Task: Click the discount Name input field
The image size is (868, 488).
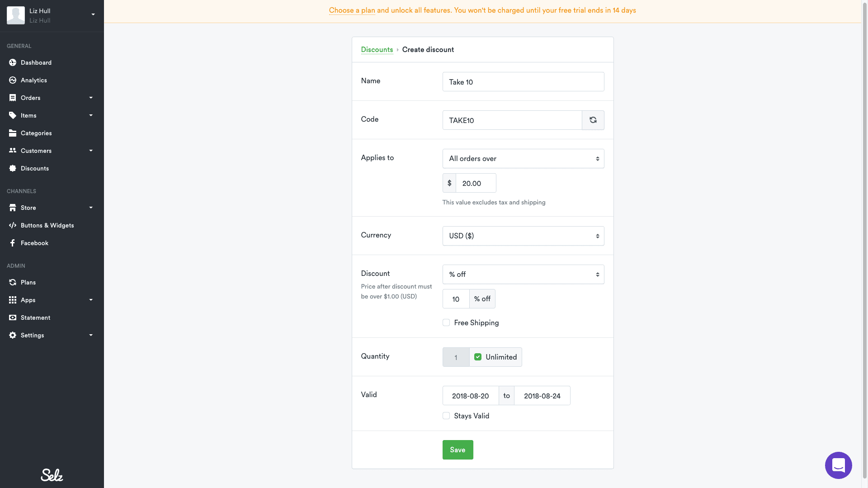Action: click(x=523, y=82)
